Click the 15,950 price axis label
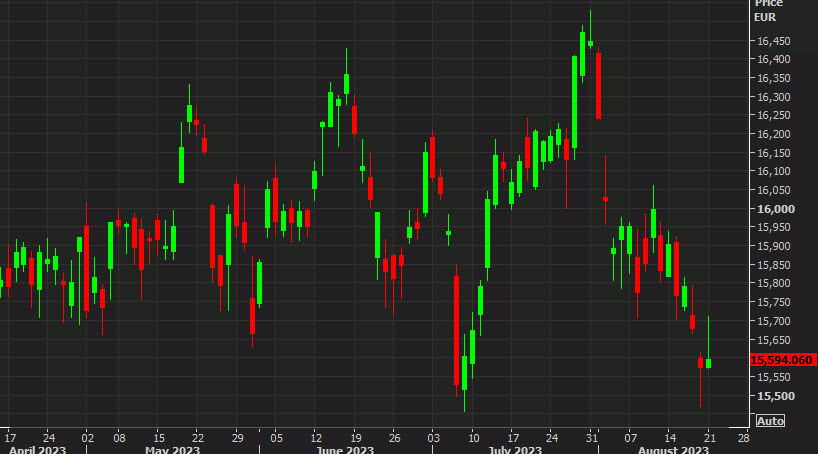This screenshot has height=454, width=818. pyautogui.click(x=774, y=228)
